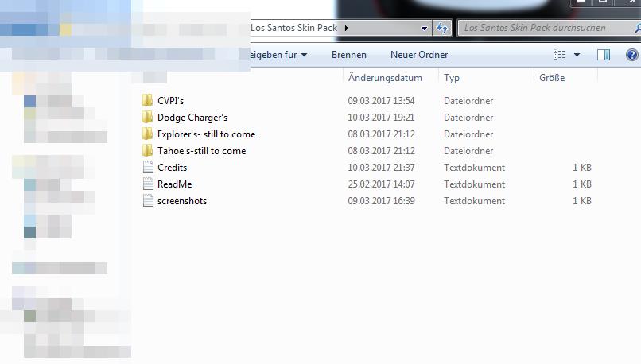Create a folder with Neuer Ordner
This screenshot has width=641, height=364.
[x=419, y=55]
